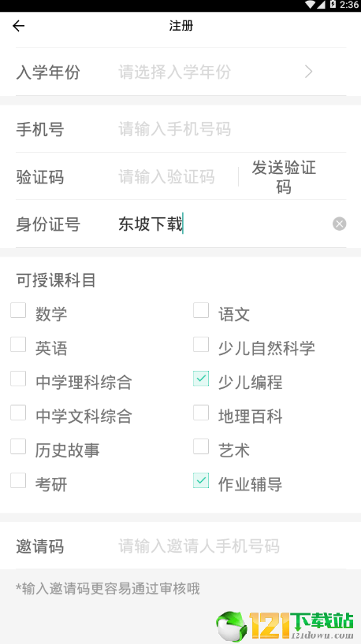361x644 pixels.
Task: Open the 入学年份 chevron arrow
Action: [309, 72]
